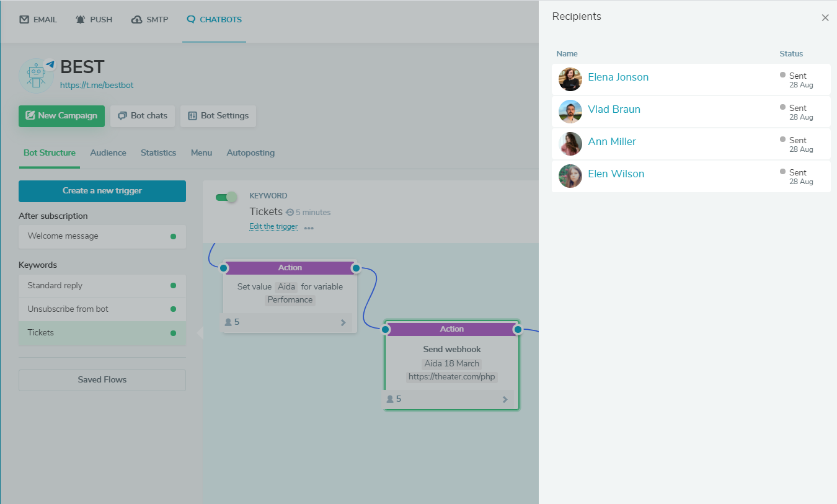Click Ann Miller's avatar
This screenshot has height=504, width=837.
[570, 144]
